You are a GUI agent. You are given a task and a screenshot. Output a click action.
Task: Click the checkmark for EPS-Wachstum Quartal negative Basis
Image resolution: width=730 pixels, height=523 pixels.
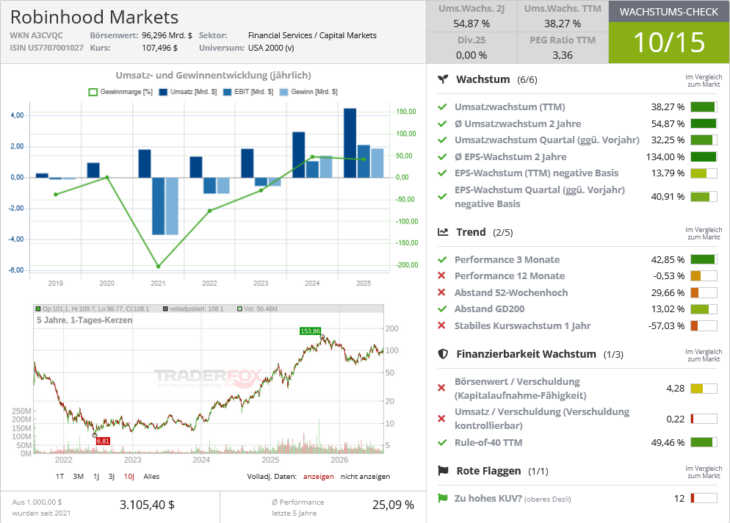coord(442,197)
